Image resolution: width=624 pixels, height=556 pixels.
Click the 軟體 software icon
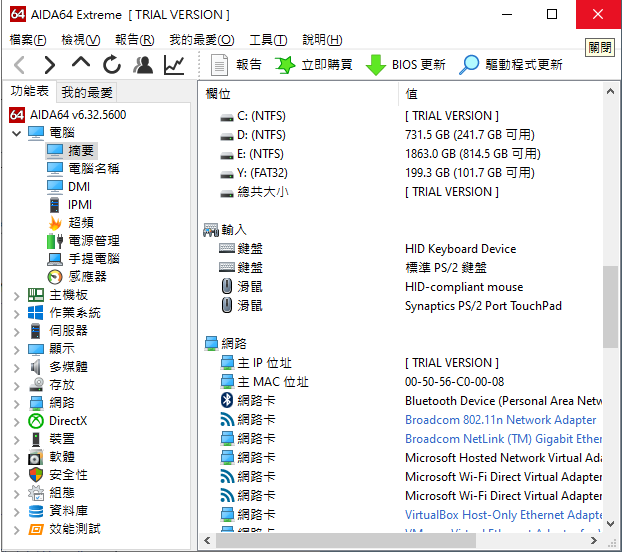(x=36, y=458)
